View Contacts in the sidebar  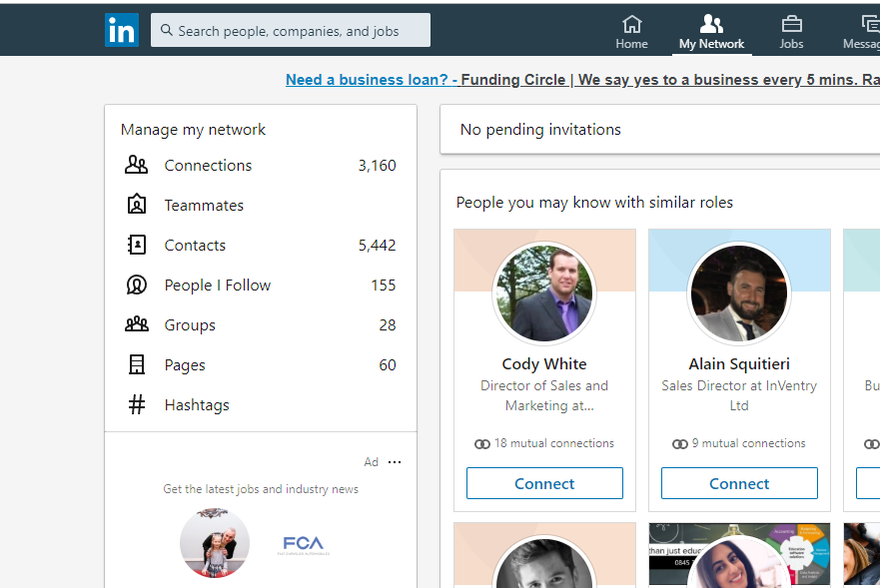(195, 245)
